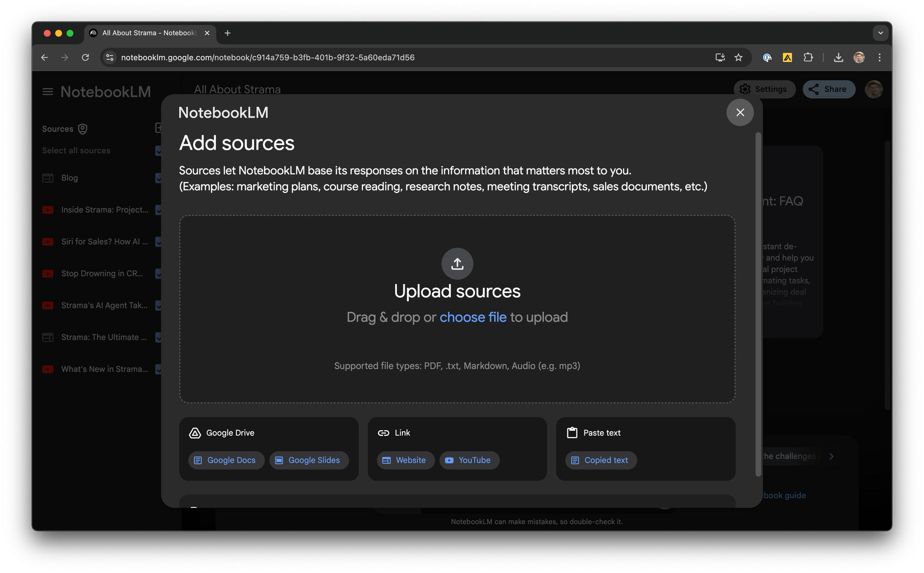924x573 pixels.
Task: Open Chrome three-dot menu
Action: click(879, 57)
